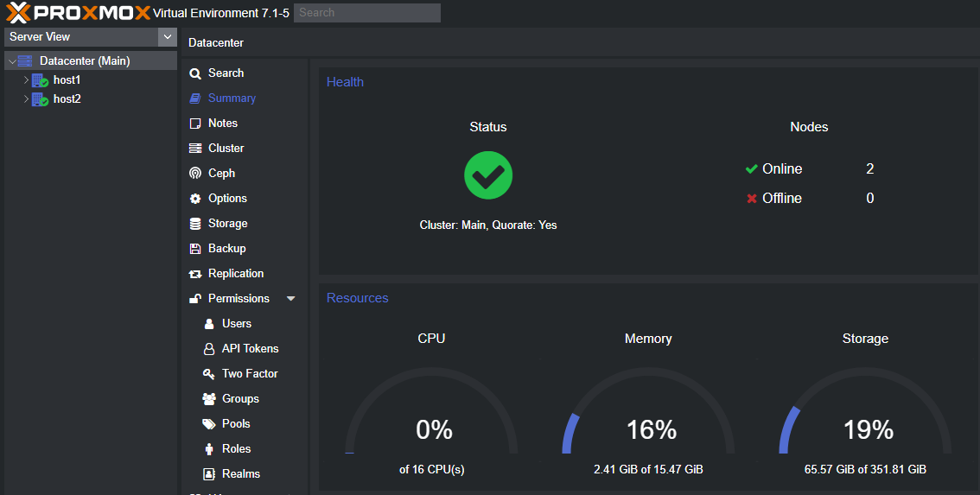Click the Options gear icon
Image resolution: width=980 pixels, height=495 pixels.
(195, 198)
